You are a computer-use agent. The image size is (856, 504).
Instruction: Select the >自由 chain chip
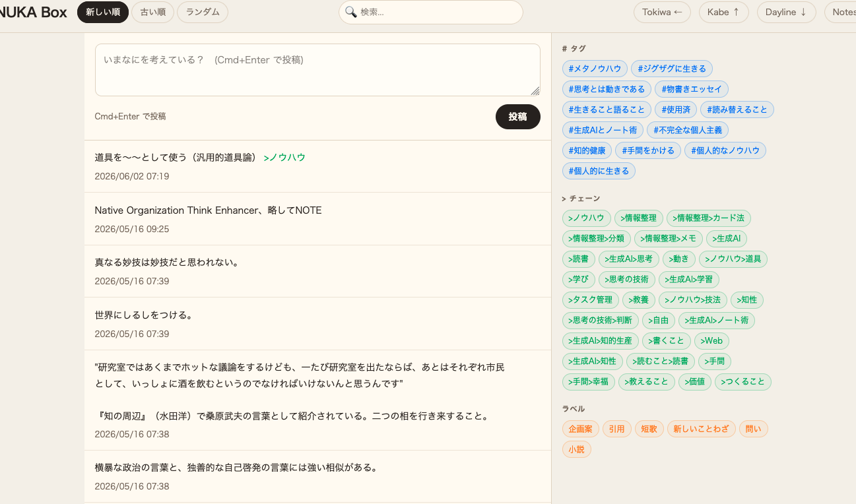659,321
